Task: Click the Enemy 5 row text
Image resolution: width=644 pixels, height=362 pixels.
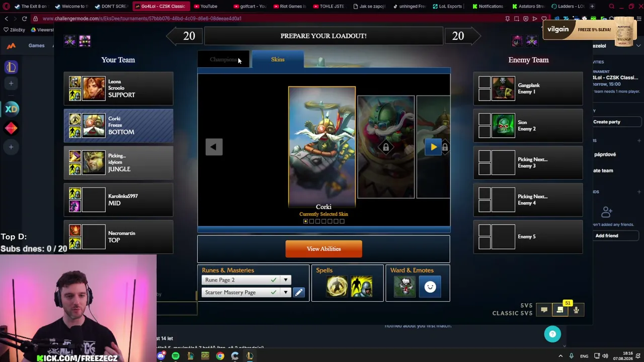Action: click(x=527, y=237)
